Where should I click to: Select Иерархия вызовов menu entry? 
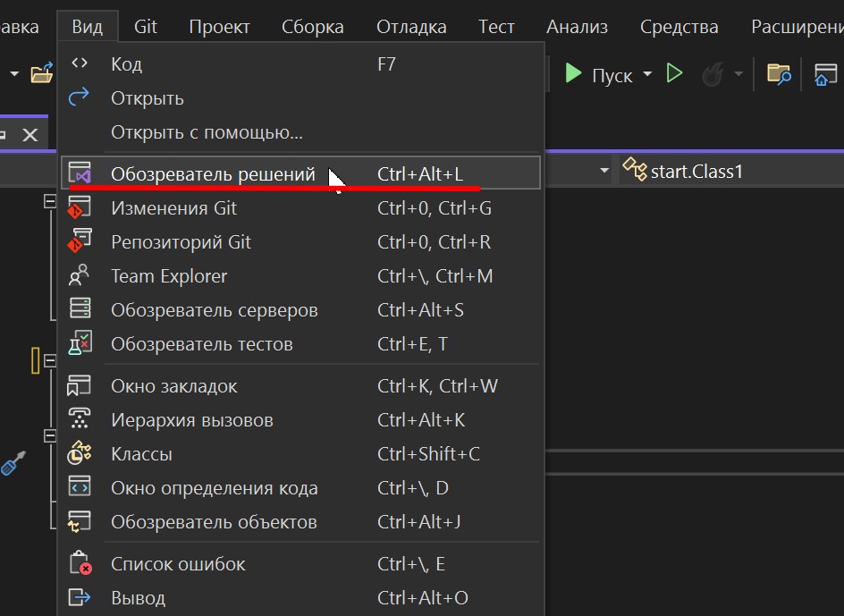[x=300, y=419]
